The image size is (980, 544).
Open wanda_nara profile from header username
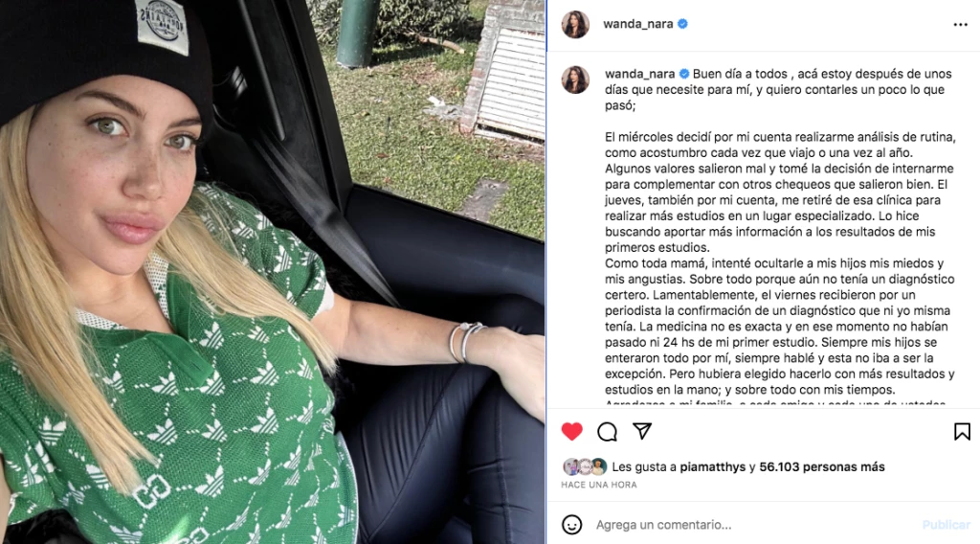point(638,24)
